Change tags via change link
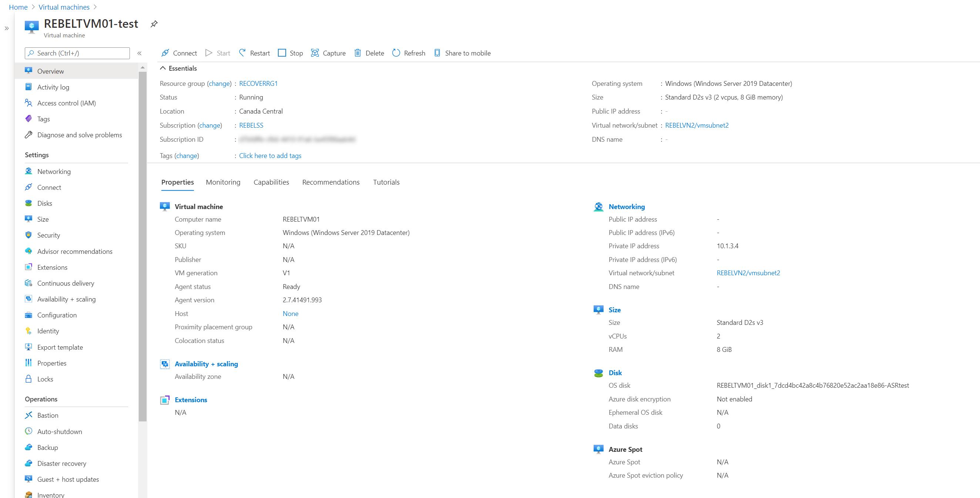 click(x=187, y=156)
